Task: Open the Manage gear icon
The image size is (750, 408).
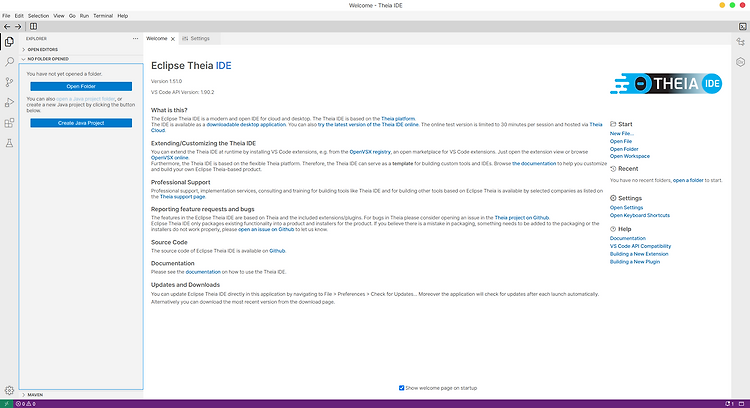Action: 9,390
